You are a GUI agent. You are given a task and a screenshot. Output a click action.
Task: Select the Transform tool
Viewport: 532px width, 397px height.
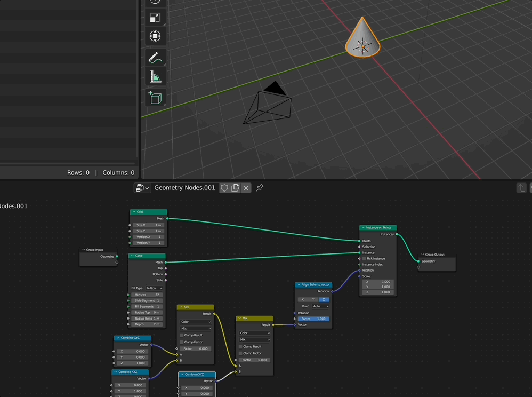(x=155, y=36)
